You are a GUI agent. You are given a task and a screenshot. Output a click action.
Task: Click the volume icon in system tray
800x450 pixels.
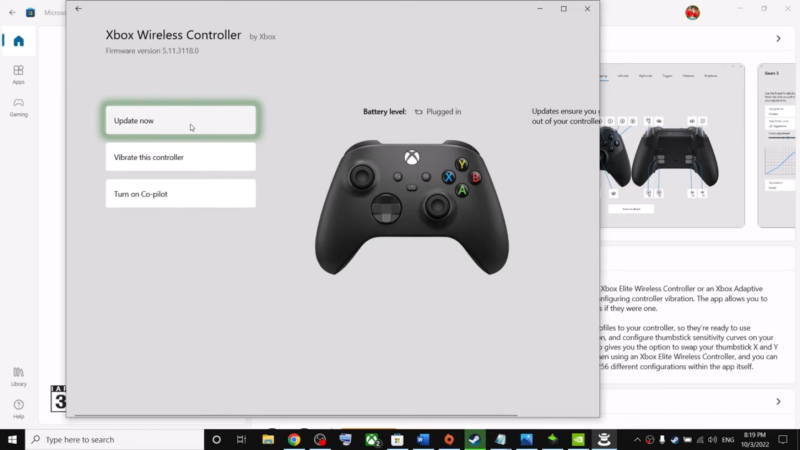tap(712, 439)
